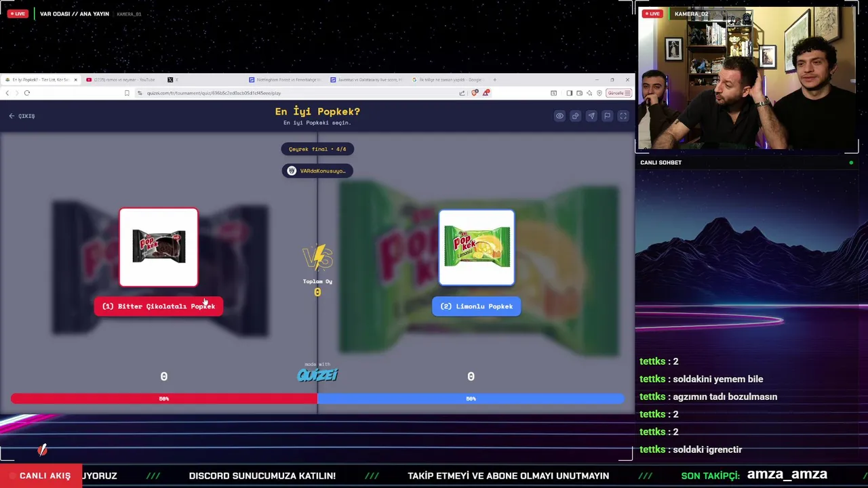Click chat message 'soldaki igrenctir'
The height and width of the screenshot is (488, 868).
point(707,449)
